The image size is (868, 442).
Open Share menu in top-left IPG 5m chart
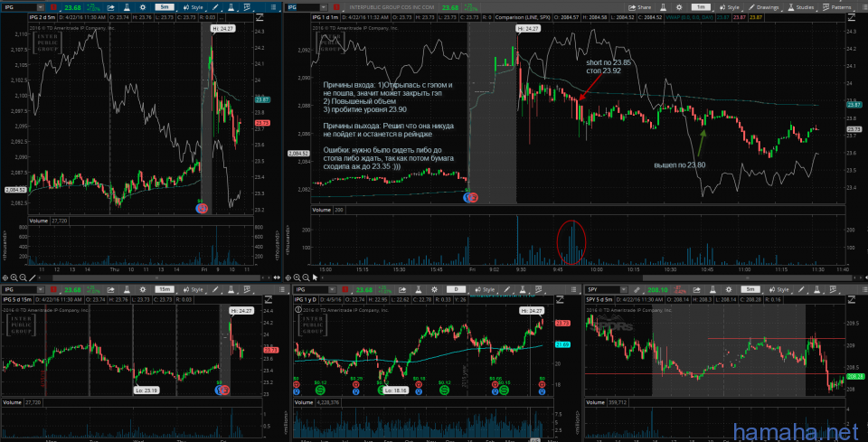110,8
